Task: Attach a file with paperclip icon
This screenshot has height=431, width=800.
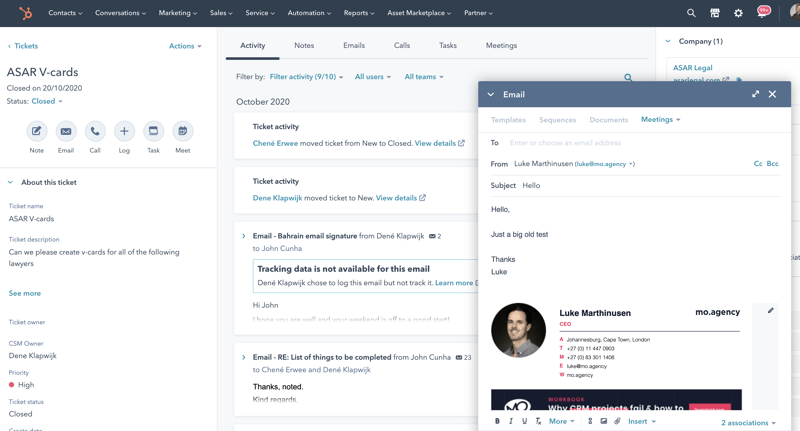Action: point(617,421)
